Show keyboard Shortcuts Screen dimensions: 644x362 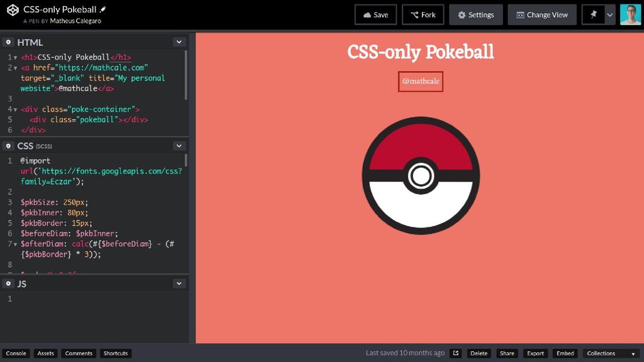pyautogui.click(x=116, y=353)
